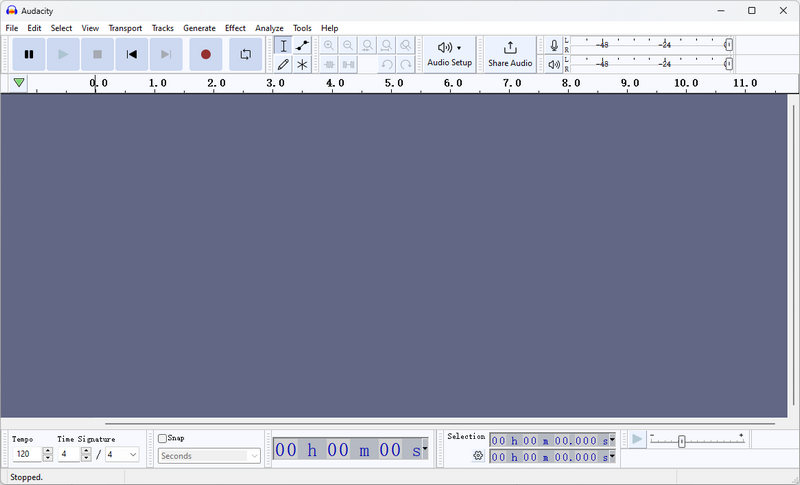The image size is (800, 485).
Task: Click the time signature numerator field
Action: click(x=69, y=454)
